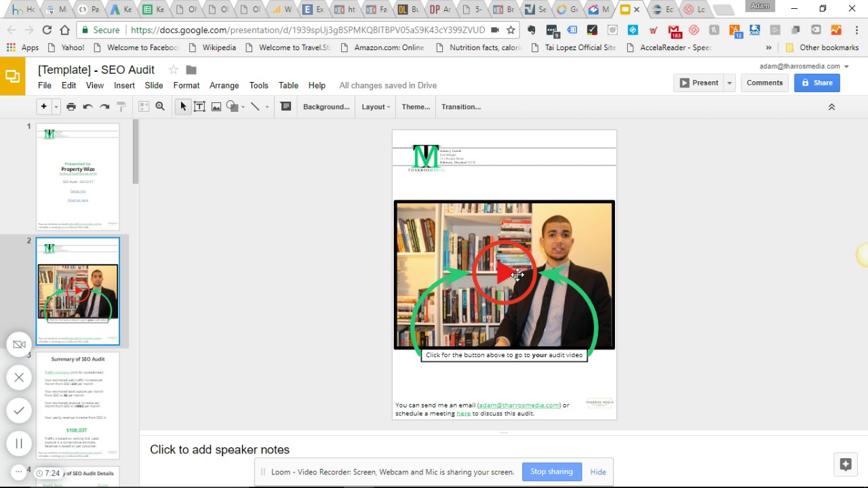Image resolution: width=868 pixels, height=488 pixels.
Task: Open the Arrange menu
Action: (x=224, y=85)
